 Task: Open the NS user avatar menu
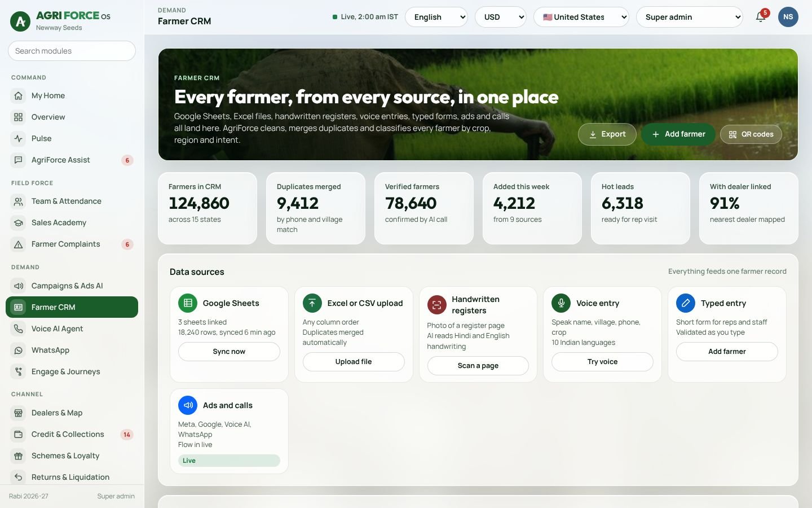click(x=788, y=17)
